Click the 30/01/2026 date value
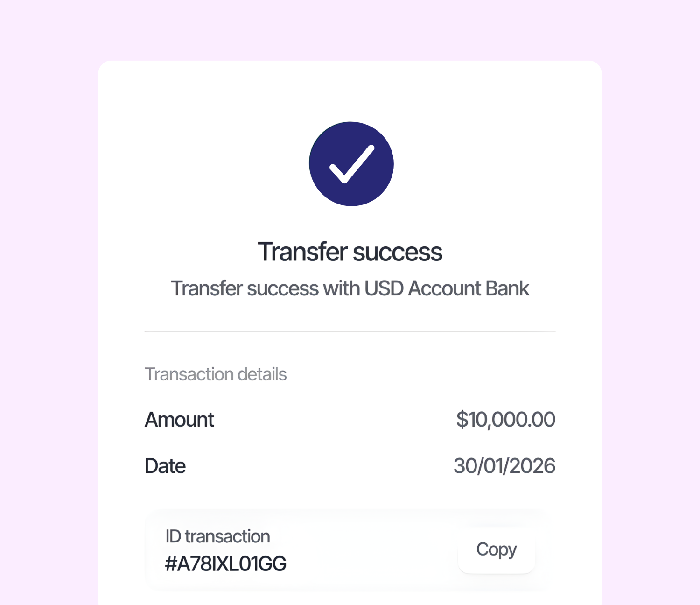700x605 pixels. point(504,465)
